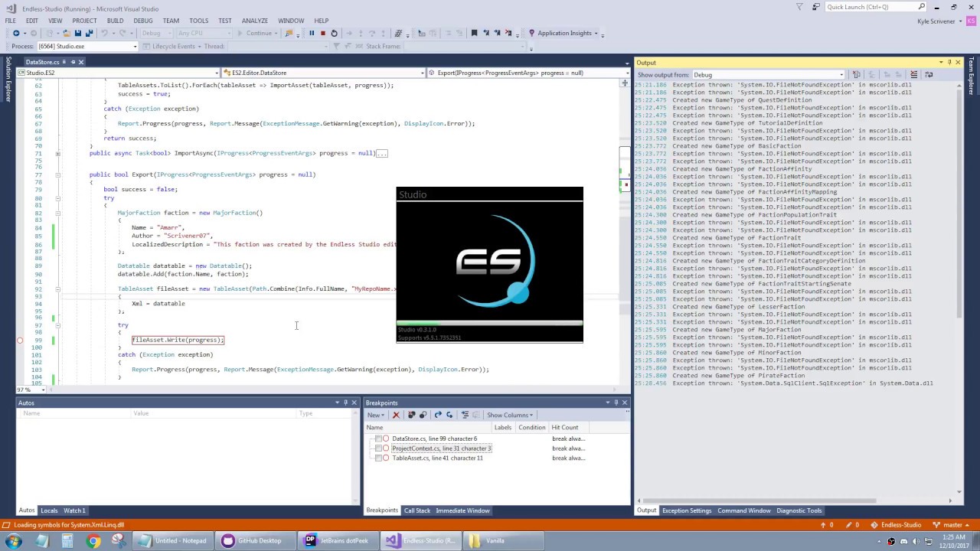The image size is (980, 551).
Task: Switch to the Immediate Window tab
Action: [x=462, y=510]
